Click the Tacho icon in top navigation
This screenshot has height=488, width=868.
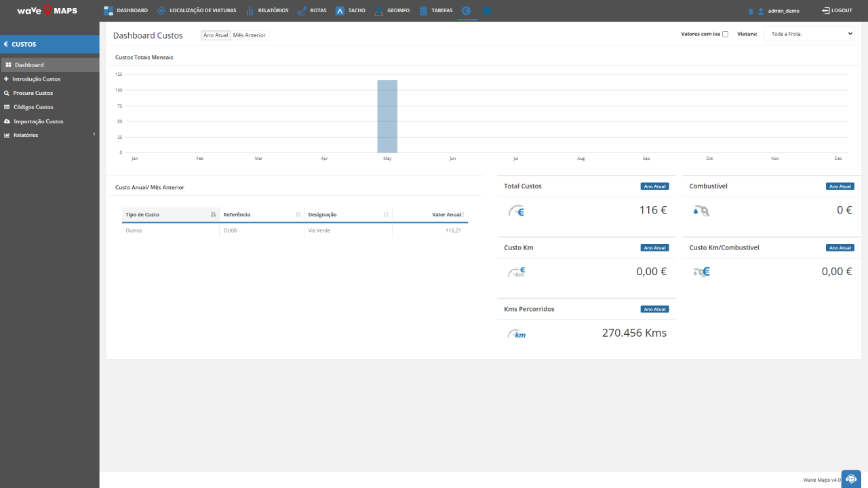tap(340, 11)
